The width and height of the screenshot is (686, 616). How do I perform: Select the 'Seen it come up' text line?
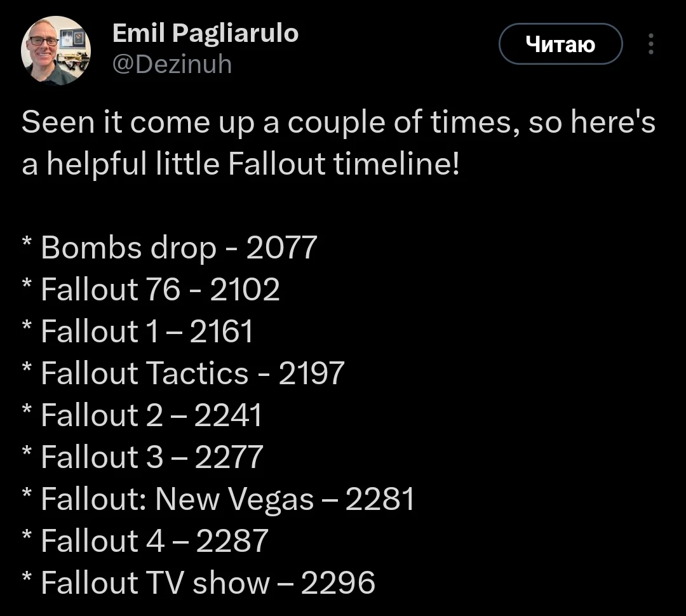coord(338,122)
